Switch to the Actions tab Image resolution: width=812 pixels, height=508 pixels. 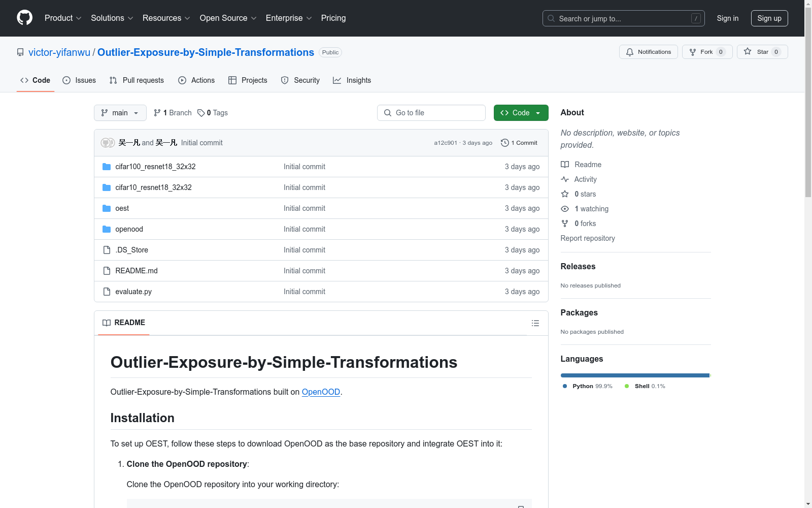click(x=196, y=80)
